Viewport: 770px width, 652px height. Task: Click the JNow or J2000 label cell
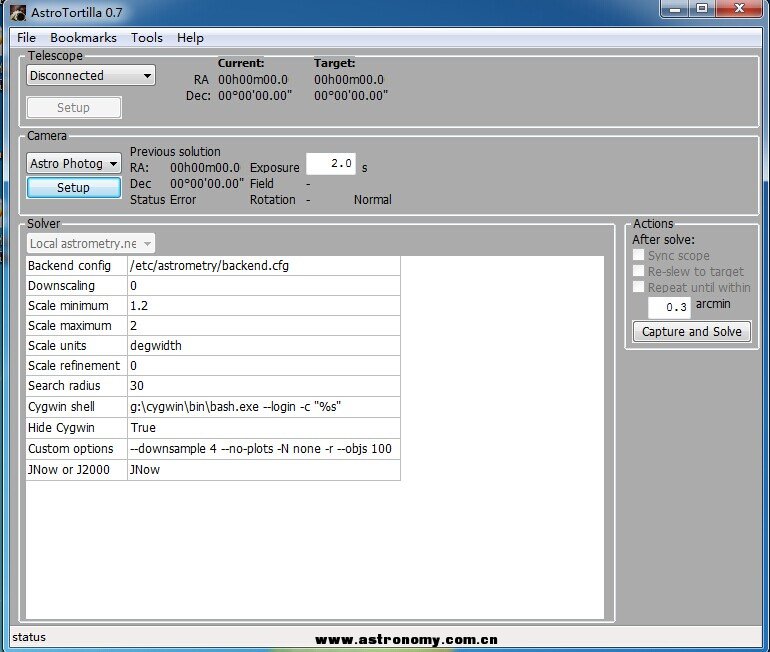pyautogui.click(x=76, y=470)
